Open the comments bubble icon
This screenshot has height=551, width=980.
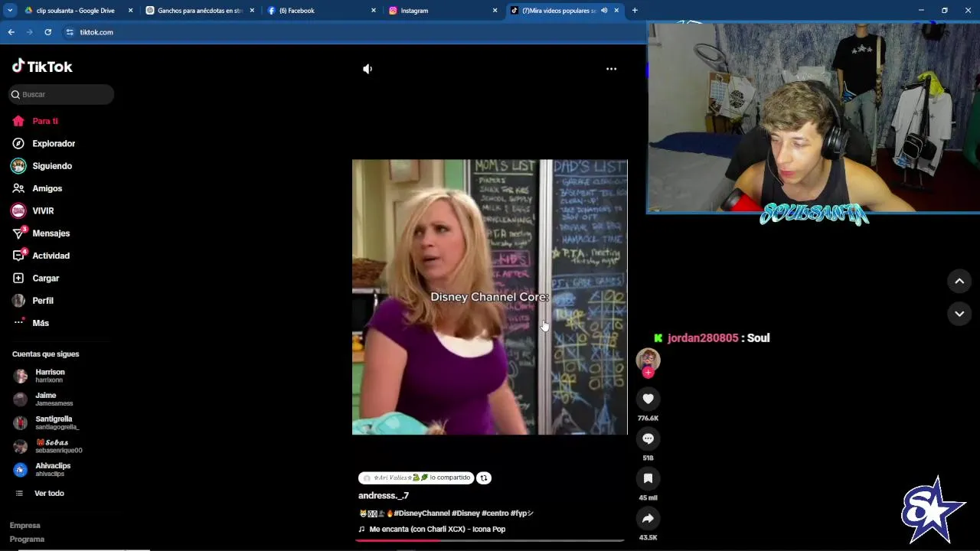tap(648, 439)
